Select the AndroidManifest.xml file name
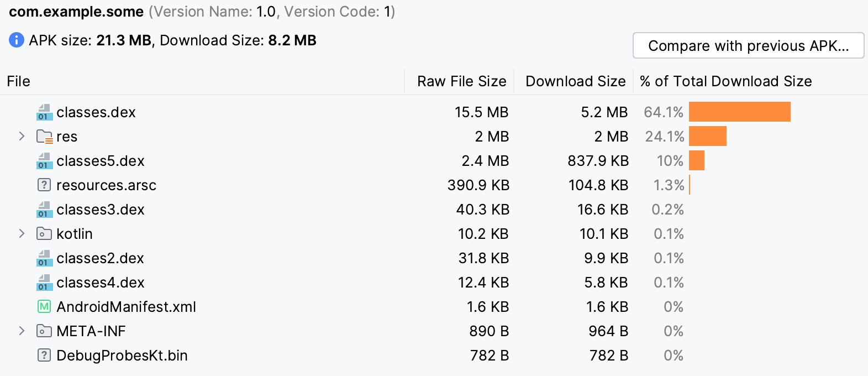Screen dimensions: 868x376 (x=127, y=307)
